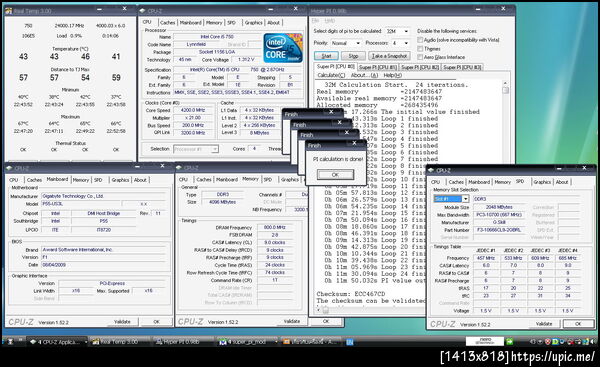Click the Hyper PI log scrollbar thumb
The height and width of the screenshot is (367, 600).
pyautogui.click(x=505, y=90)
